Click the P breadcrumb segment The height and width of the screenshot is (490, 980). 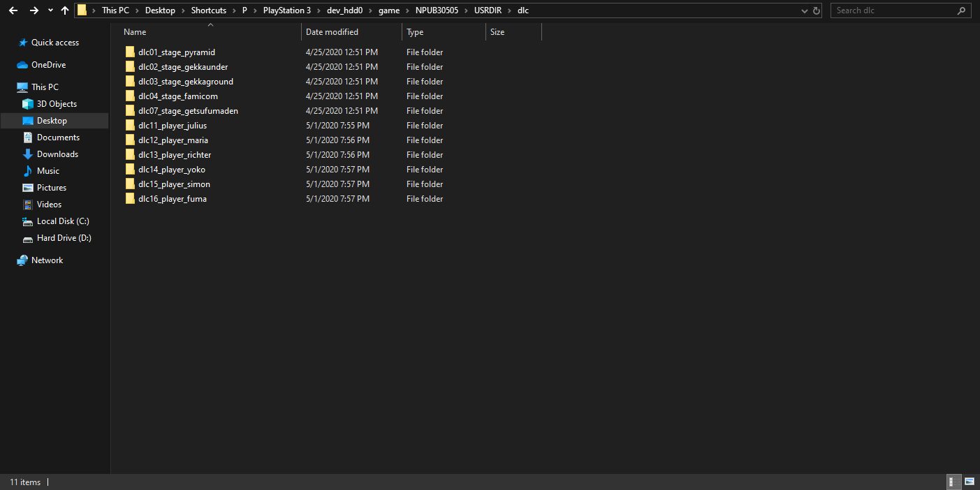click(x=244, y=10)
